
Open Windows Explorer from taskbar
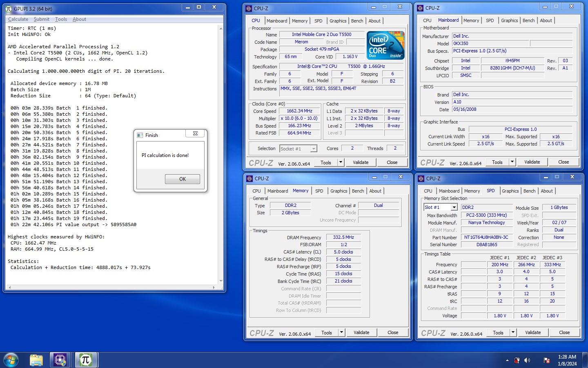click(36, 360)
